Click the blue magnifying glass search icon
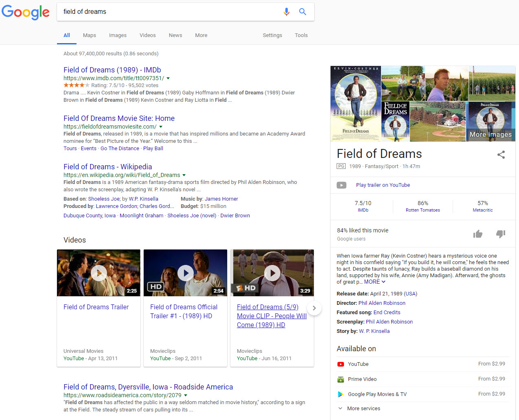Image resolution: width=519 pixels, height=420 pixels. tap(302, 12)
